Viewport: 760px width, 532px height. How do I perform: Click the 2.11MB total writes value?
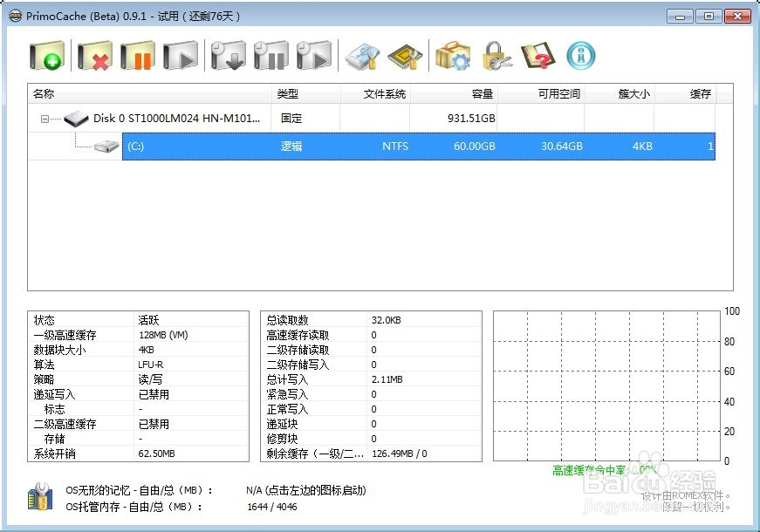point(387,379)
